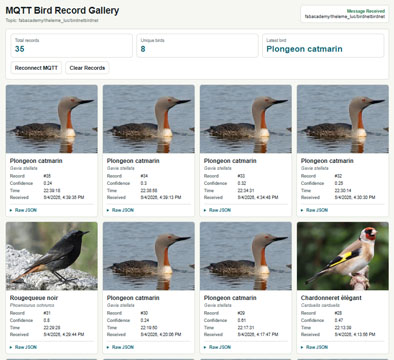This screenshot has height=360, width=394.
Task: Expand Raw JSON for record #35
Action: (23, 210)
